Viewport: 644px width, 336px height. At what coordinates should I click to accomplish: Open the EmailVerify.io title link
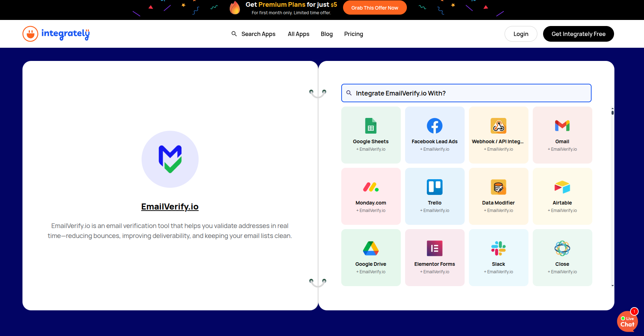click(170, 207)
